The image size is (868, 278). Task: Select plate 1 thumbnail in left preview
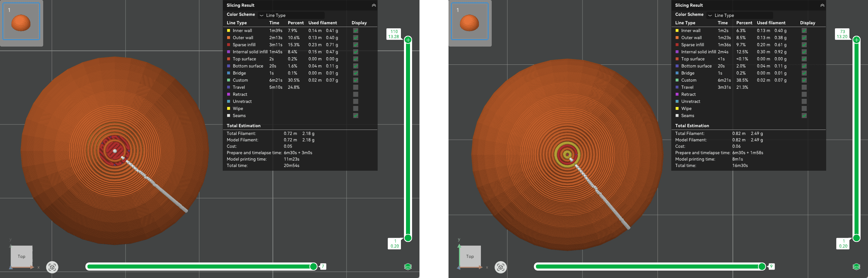click(x=21, y=22)
